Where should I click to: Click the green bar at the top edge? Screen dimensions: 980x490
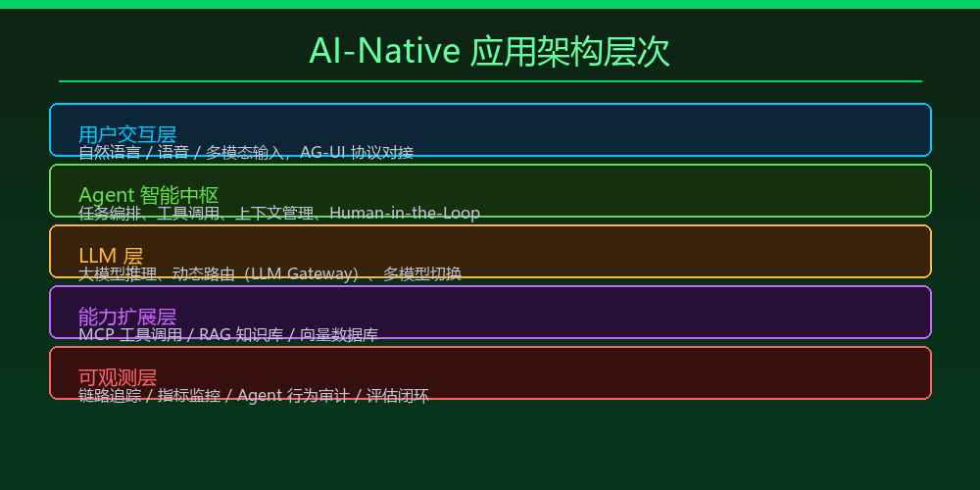point(490,4)
